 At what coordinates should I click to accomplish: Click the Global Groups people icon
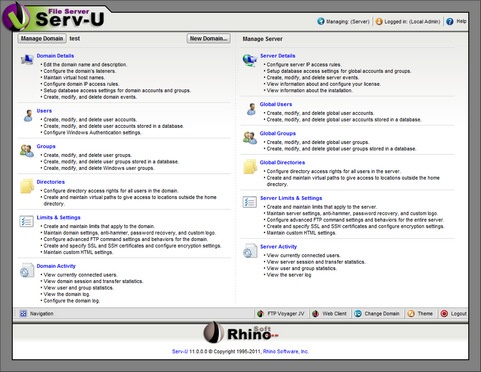point(250,138)
